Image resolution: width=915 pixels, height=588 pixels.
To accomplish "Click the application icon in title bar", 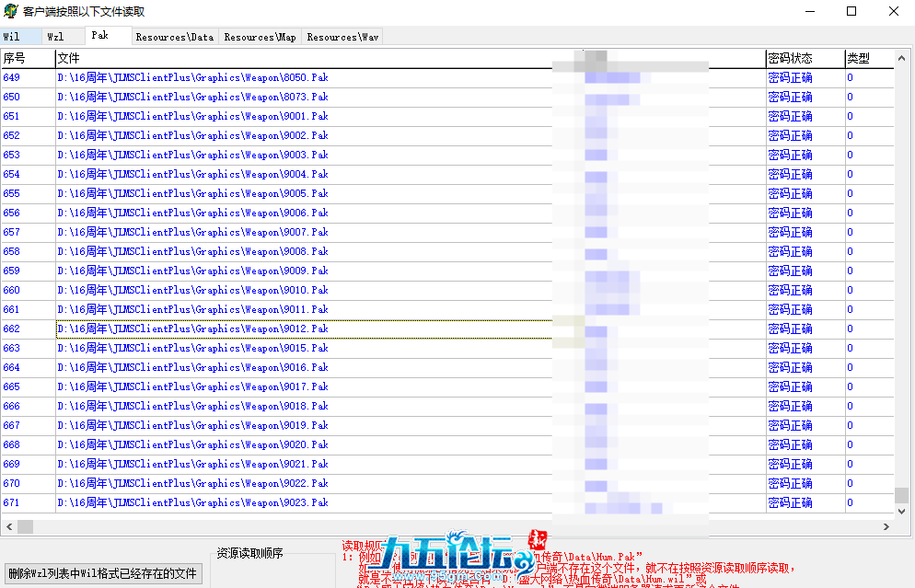I will pyautogui.click(x=10, y=11).
